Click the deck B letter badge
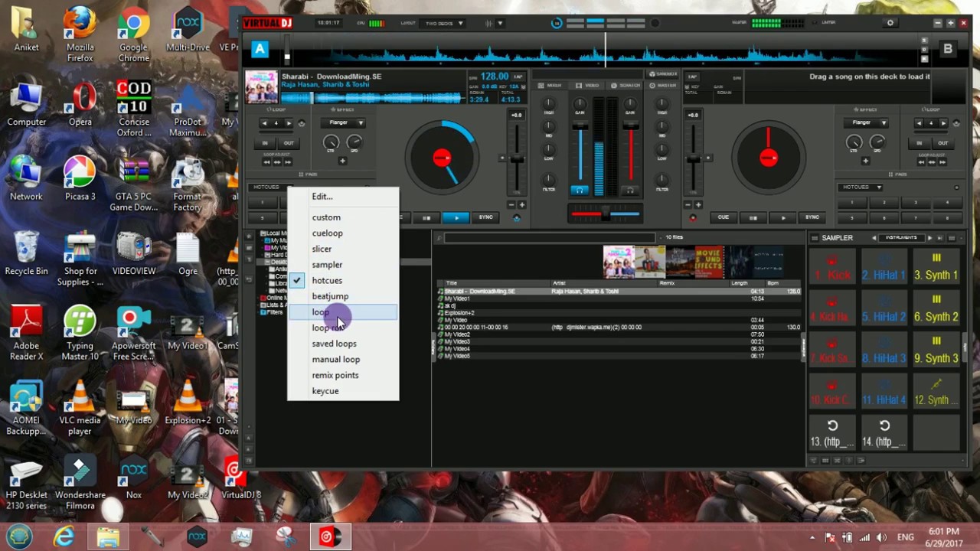980x551 pixels. tap(948, 50)
